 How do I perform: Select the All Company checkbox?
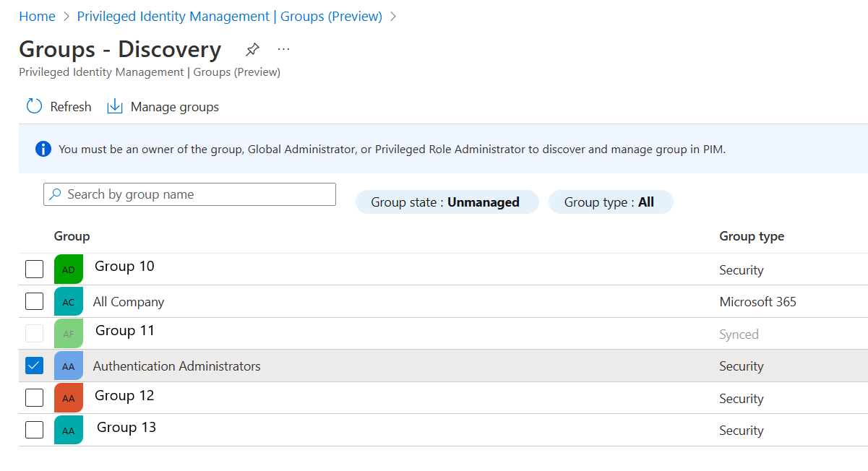(x=34, y=301)
